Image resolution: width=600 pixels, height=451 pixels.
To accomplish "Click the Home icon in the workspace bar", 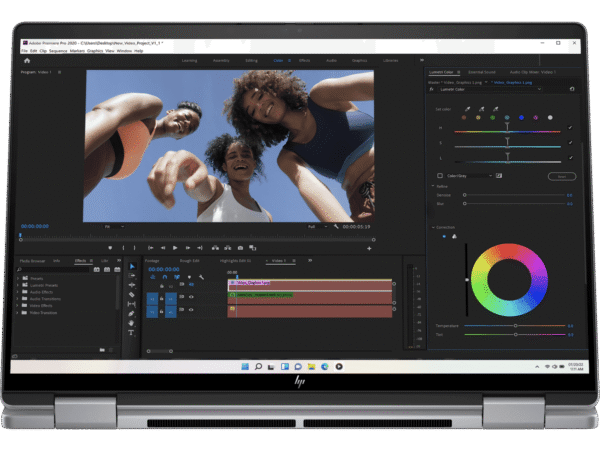I will [27, 60].
